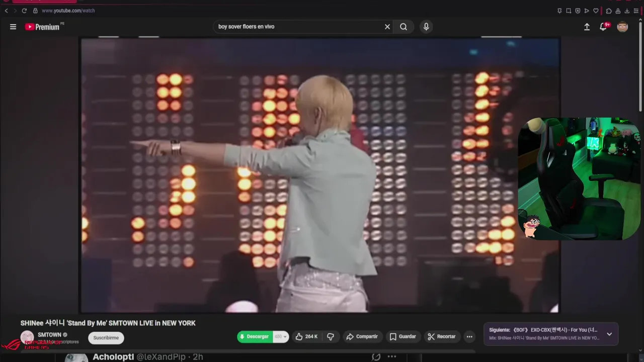The width and height of the screenshot is (644, 362).
Task: Click the site lock icon in address bar
Action: click(35, 11)
